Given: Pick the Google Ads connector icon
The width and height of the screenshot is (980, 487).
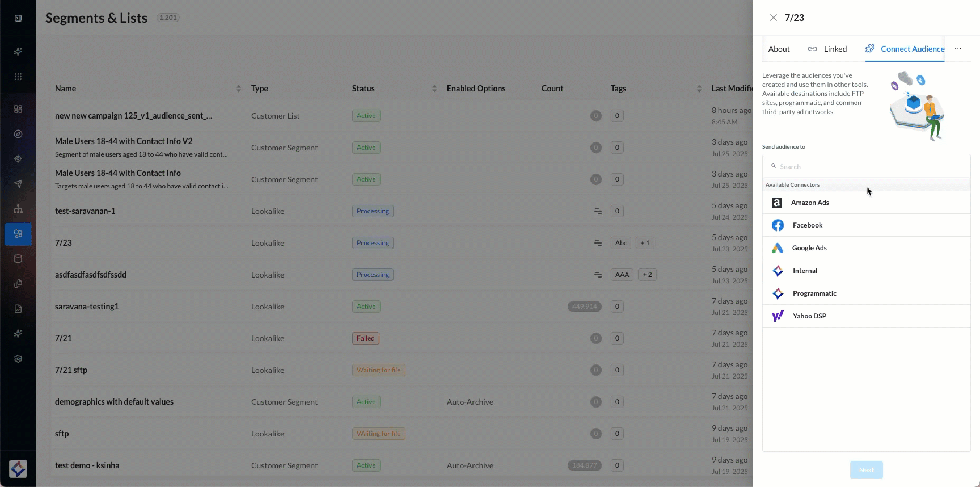Looking at the screenshot, I should click(x=778, y=248).
